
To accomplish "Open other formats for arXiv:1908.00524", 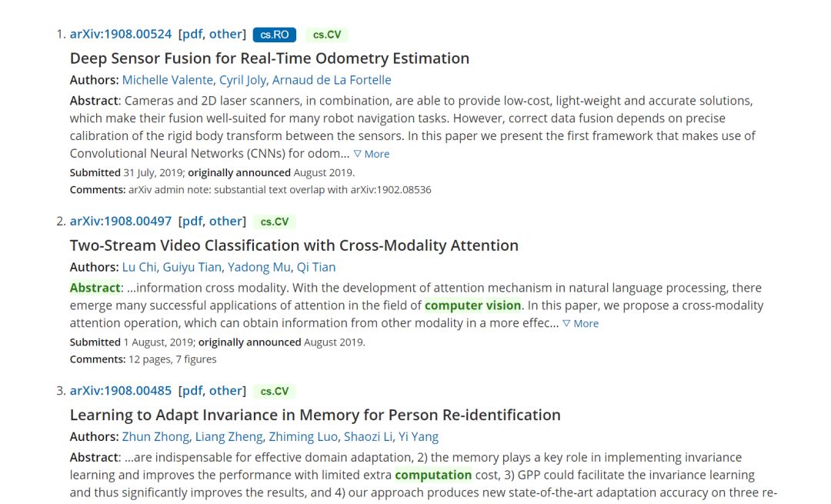I will [225, 35].
